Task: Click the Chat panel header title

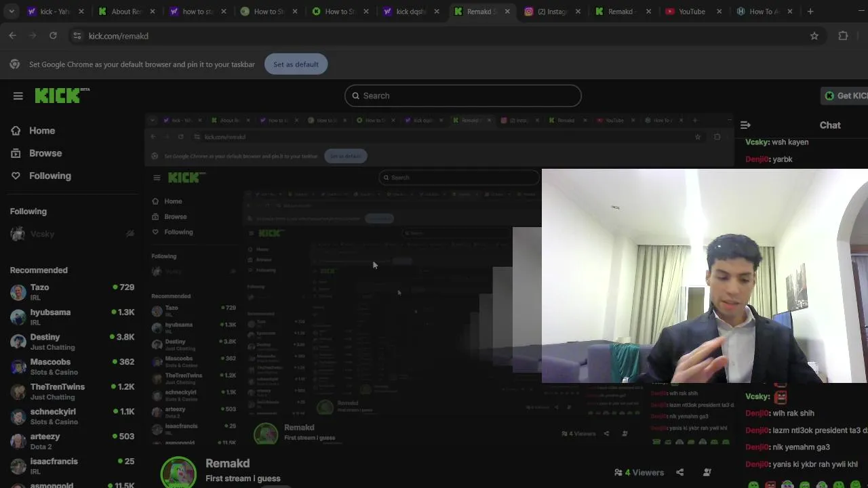Action: (830, 125)
